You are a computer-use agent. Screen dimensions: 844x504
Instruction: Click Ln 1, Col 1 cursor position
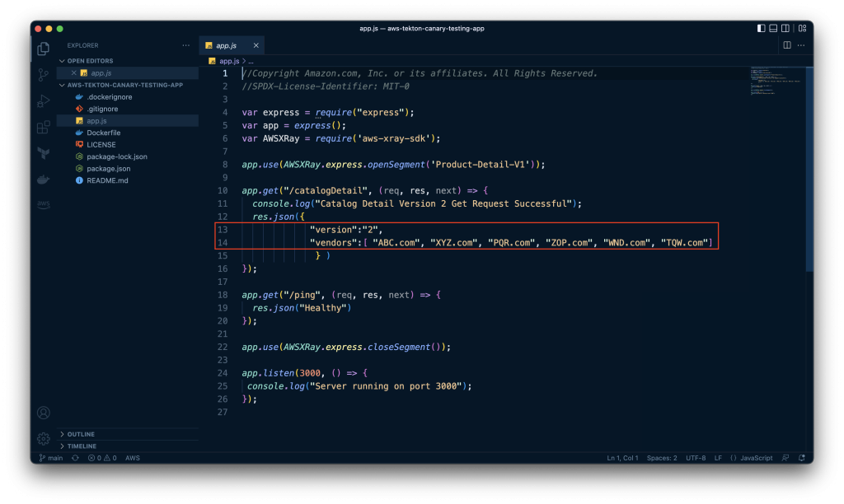click(x=623, y=458)
